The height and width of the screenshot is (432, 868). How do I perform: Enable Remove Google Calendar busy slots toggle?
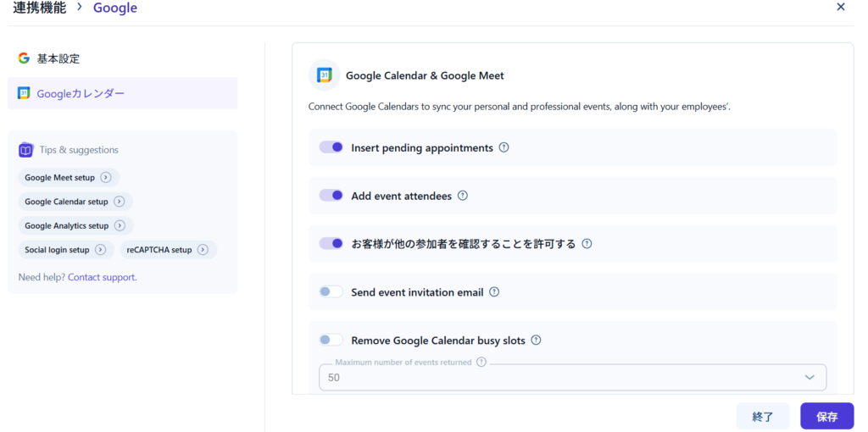[x=331, y=341]
